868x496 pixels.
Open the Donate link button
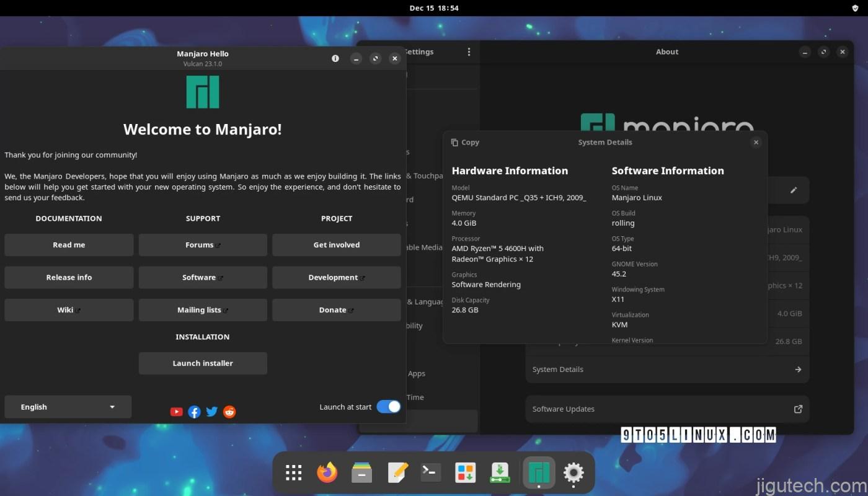coord(337,310)
